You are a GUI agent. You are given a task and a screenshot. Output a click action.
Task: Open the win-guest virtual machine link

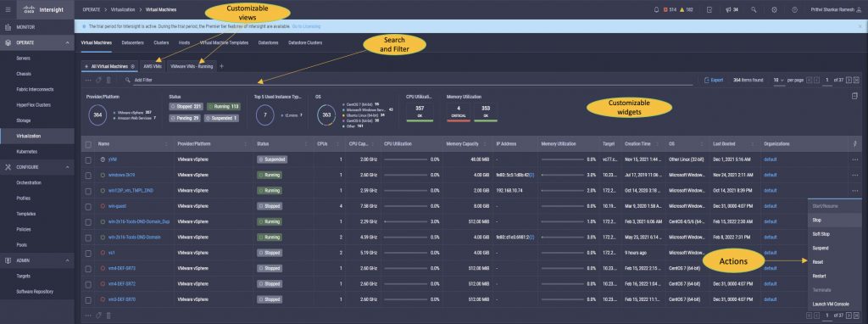point(118,206)
